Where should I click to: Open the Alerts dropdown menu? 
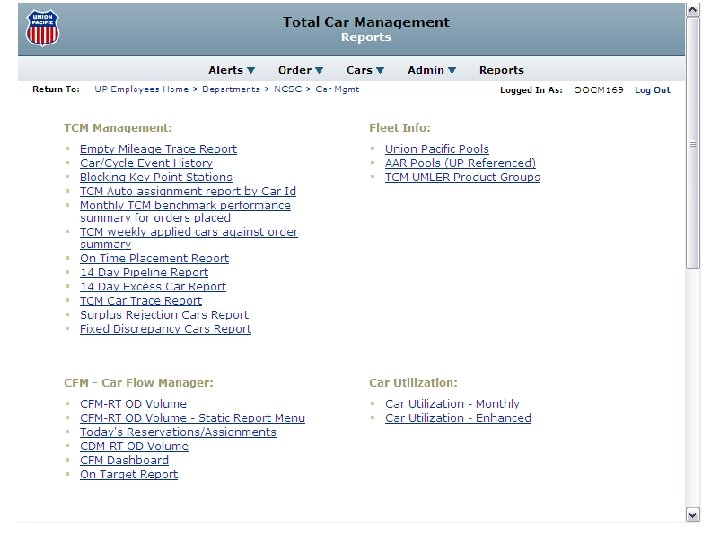pos(231,70)
